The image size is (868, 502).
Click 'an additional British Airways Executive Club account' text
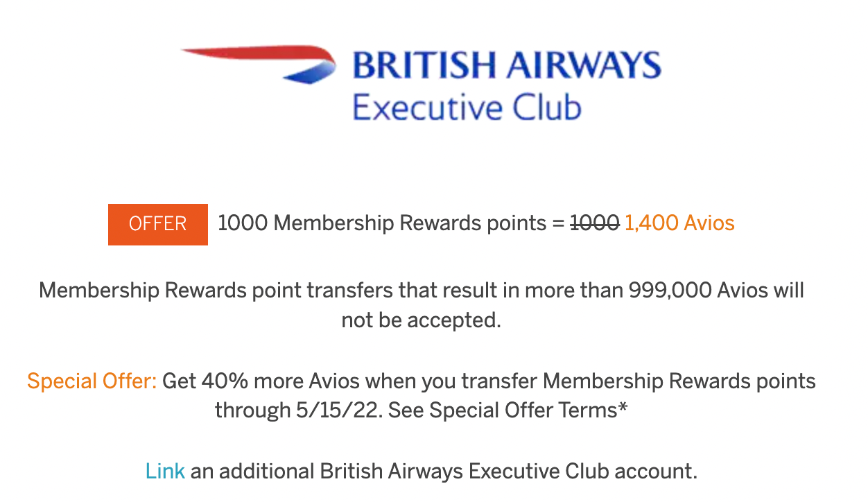pyautogui.click(x=444, y=471)
